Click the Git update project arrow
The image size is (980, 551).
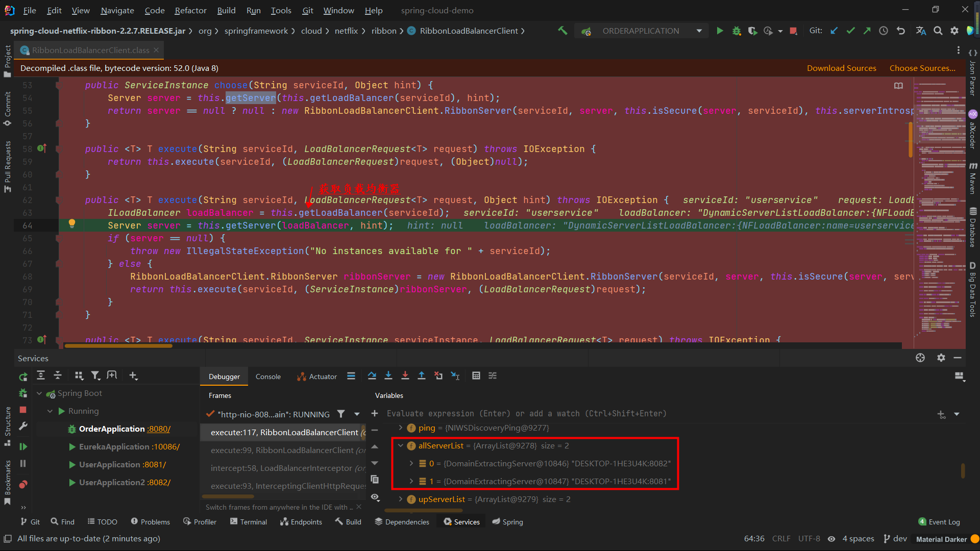pyautogui.click(x=834, y=31)
